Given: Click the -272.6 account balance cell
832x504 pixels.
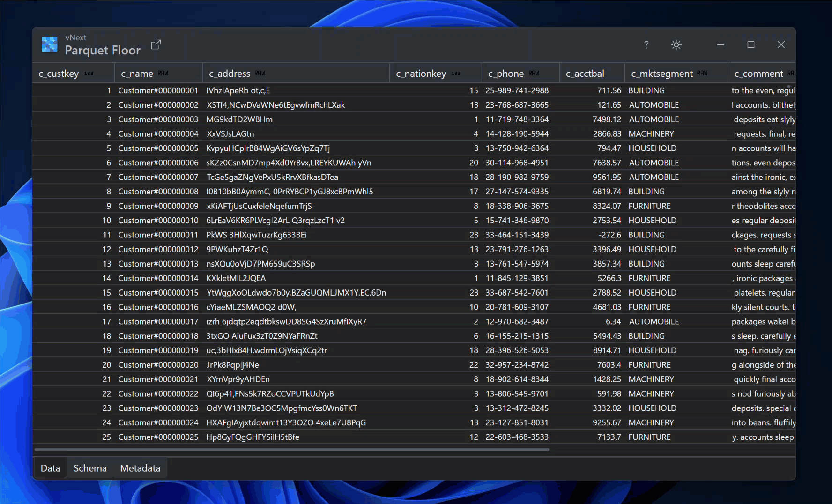Looking at the screenshot, I should 609,235.
